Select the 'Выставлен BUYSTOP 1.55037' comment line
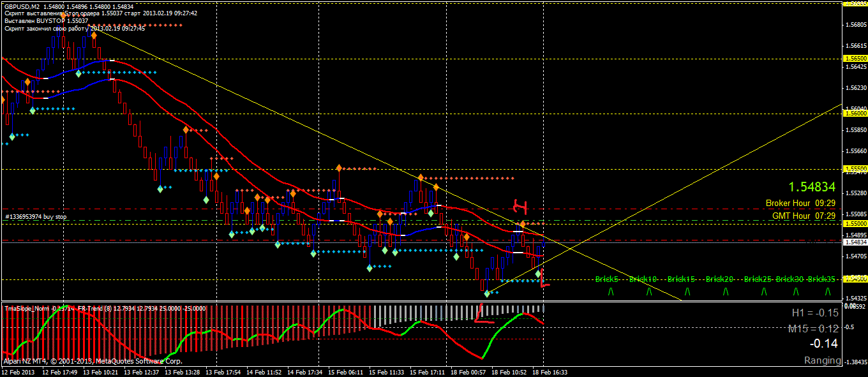Screen dimensions: 868x377 tap(47, 21)
